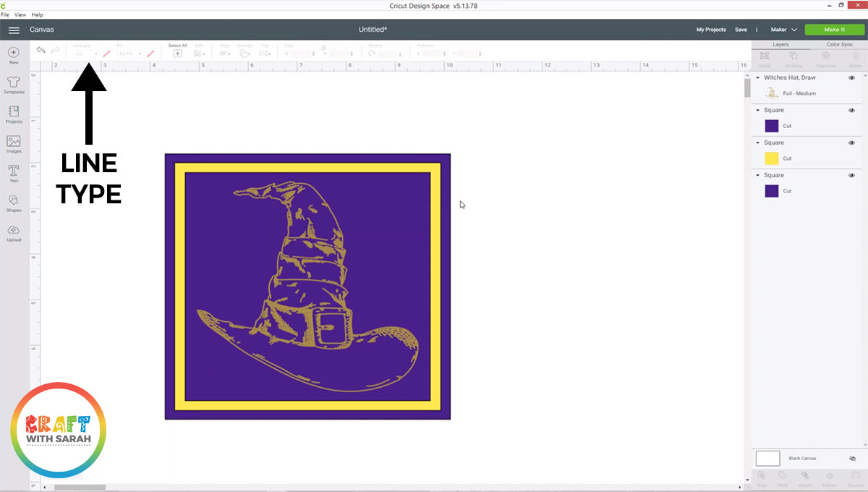Click the Flatten tool
The image size is (868, 492).
[830, 478]
